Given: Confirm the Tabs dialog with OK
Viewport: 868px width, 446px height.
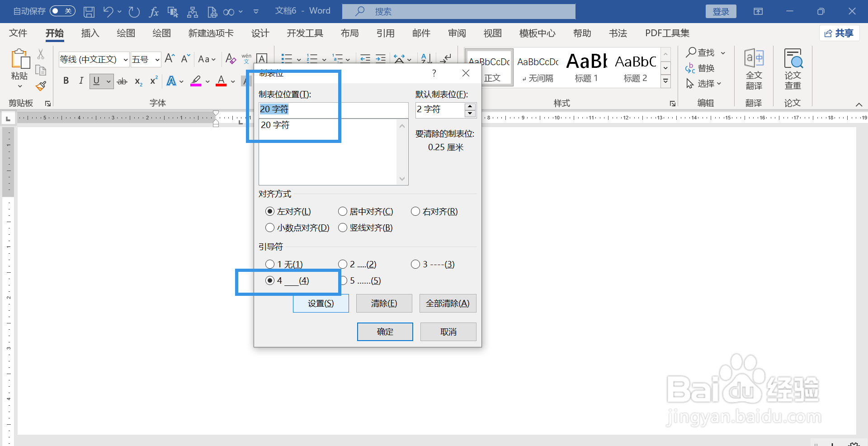Looking at the screenshot, I should pyautogui.click(x=385, y=332).
